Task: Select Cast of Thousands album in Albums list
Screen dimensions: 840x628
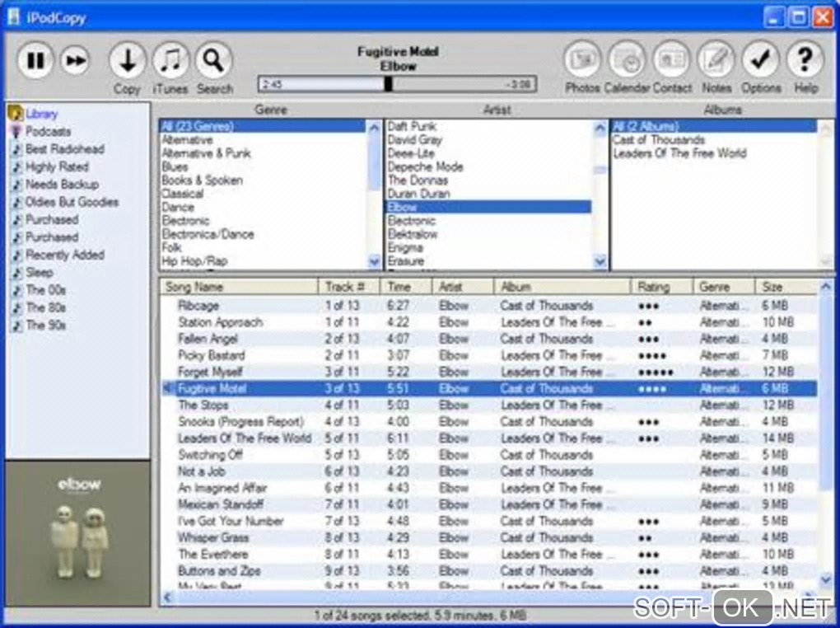Action: click(x=659, y=140)
